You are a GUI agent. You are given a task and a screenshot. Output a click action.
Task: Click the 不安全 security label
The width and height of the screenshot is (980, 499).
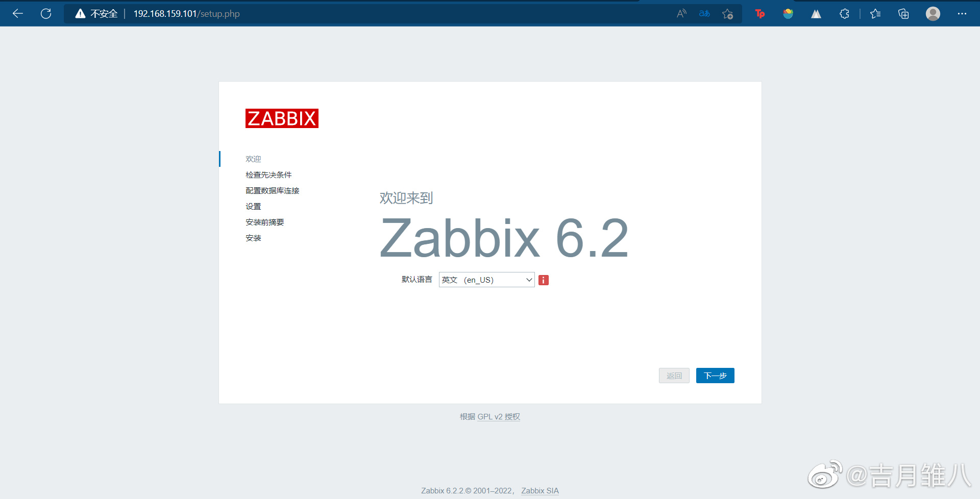tap(104, 14)
